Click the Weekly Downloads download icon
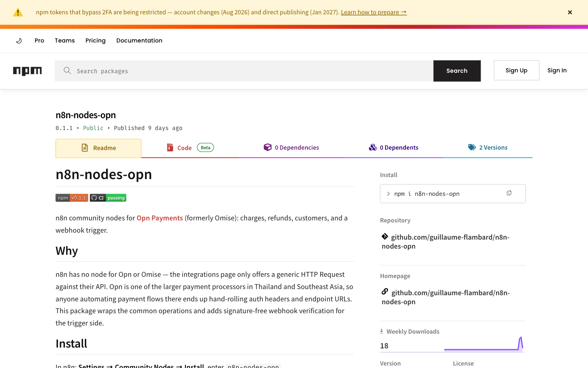 point(382,331)
